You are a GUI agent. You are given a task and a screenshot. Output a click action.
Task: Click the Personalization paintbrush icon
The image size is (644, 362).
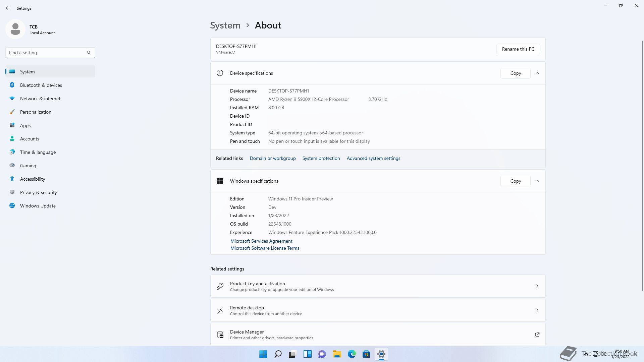12,112
